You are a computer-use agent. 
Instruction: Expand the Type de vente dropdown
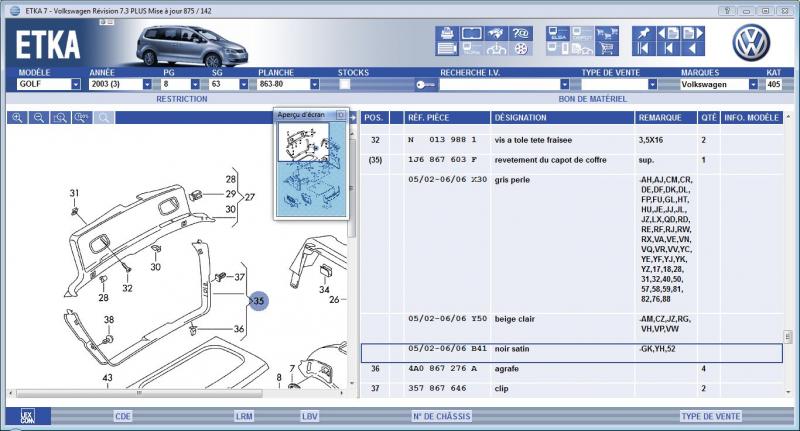(652, 84)
